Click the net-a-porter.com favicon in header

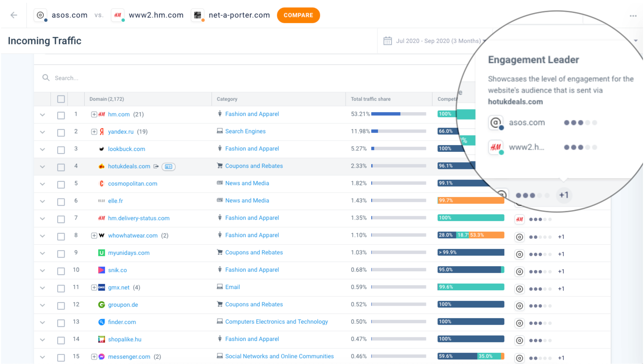tap(198, 15)
